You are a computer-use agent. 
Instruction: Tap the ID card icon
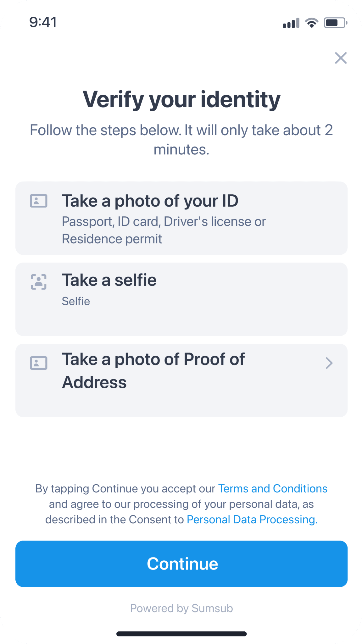pos(39,201)
